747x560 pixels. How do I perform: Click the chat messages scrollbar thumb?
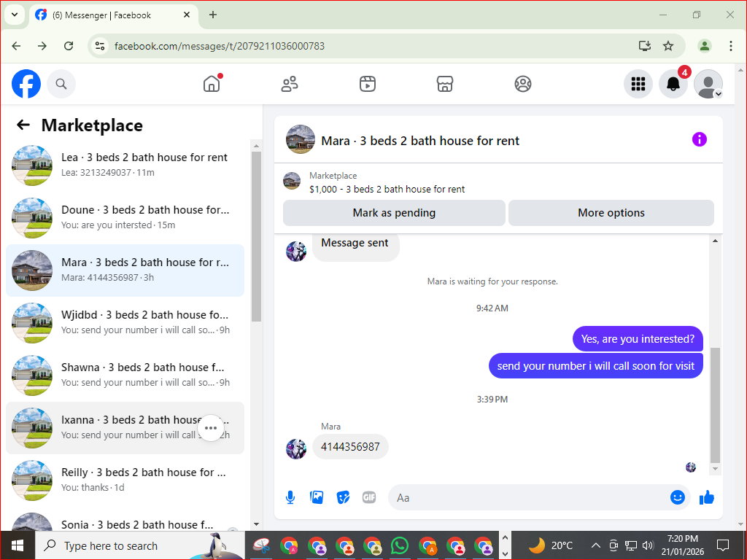tap(715, 405)
